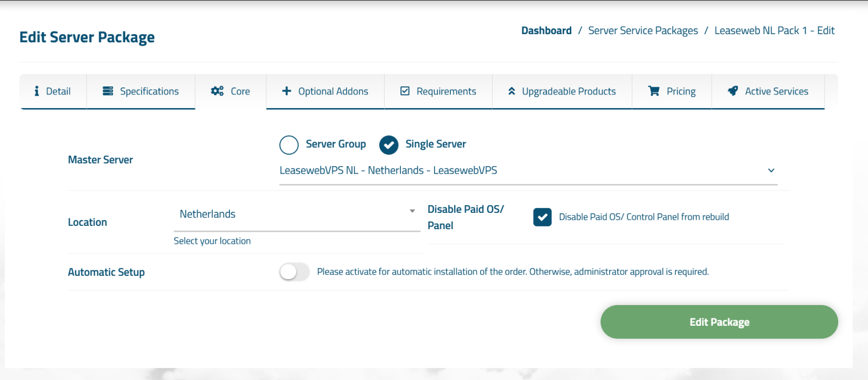Open the Detail tab
868x380 pixels.
coord(53,91)
